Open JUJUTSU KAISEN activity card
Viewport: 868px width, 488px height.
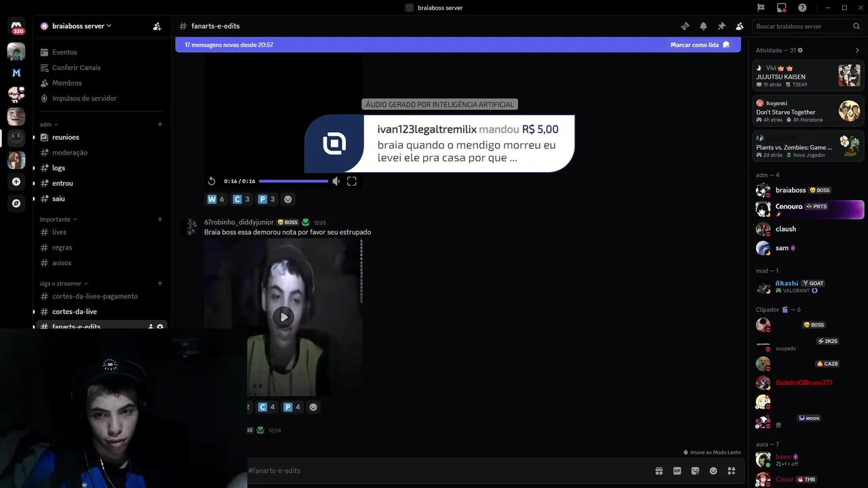tap(808, 75)
